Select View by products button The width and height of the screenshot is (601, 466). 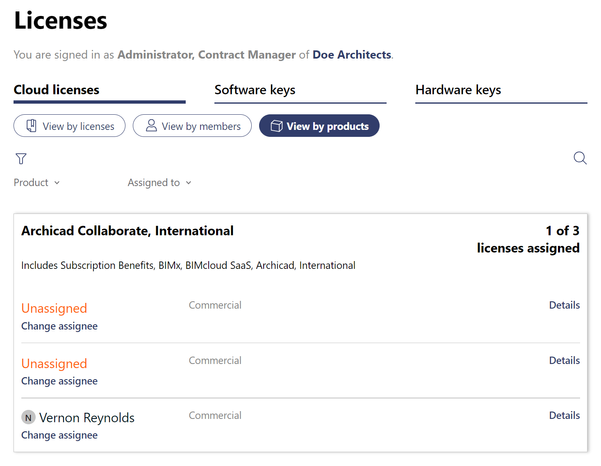tap(319, 126)
